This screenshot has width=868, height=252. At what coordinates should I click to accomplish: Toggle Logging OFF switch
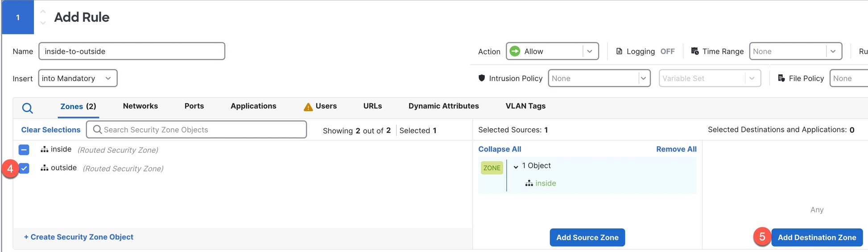[x=667, y=51]
